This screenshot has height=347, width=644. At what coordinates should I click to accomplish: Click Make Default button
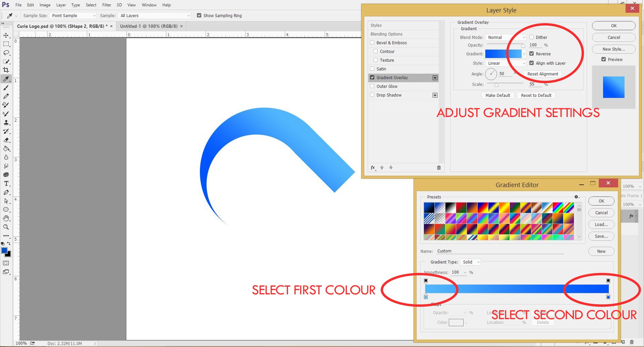(497, 96)
